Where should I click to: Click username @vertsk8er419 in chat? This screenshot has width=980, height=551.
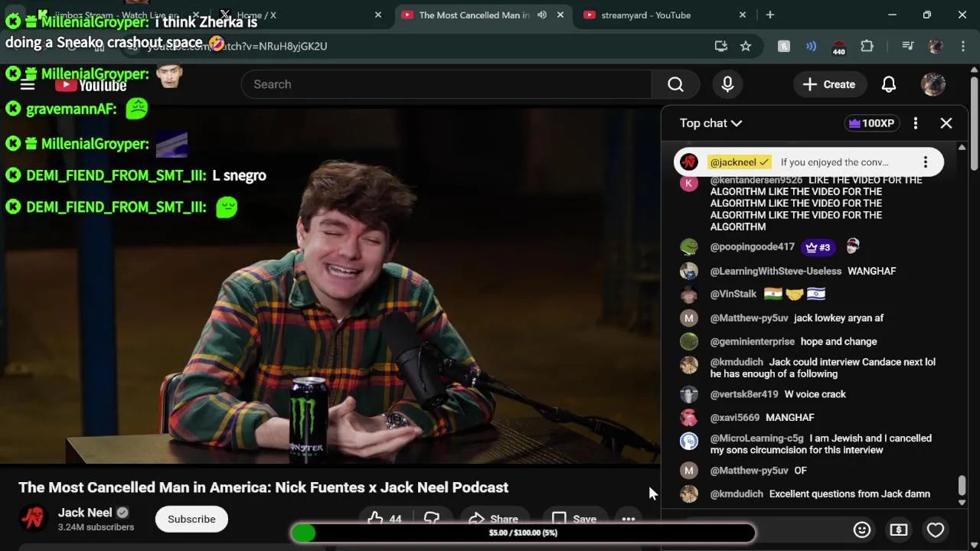point(744,394)
